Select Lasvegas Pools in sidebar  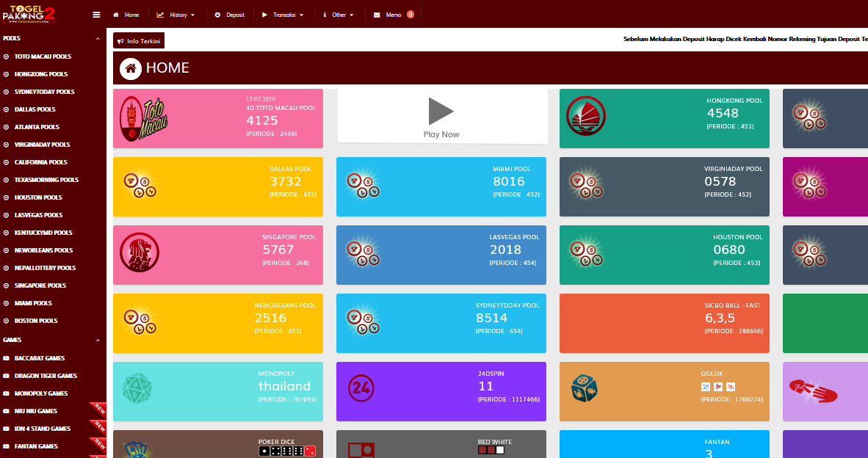click(x=38, y=215)
